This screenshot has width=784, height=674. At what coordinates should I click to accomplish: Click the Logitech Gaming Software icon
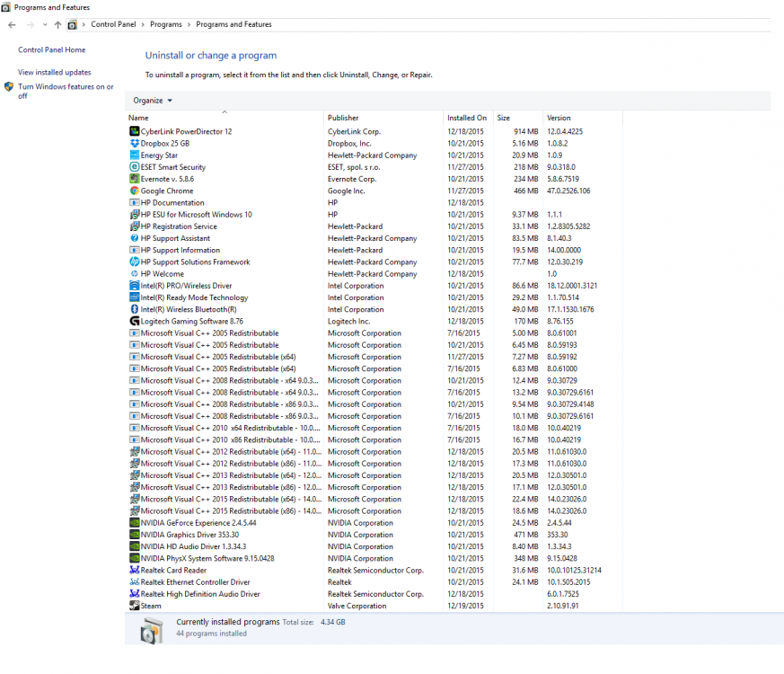pos(134,321)
